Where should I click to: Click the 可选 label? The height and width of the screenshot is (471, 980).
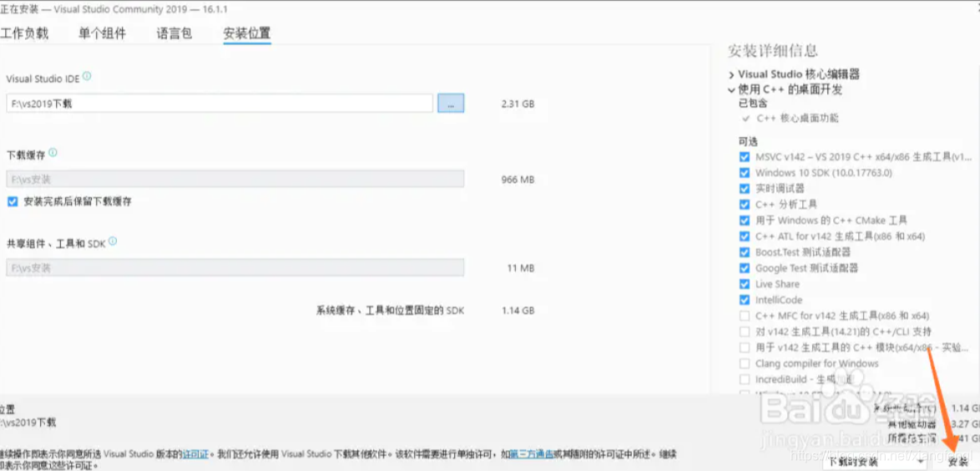pyautogui.click(x=748, y=142)
